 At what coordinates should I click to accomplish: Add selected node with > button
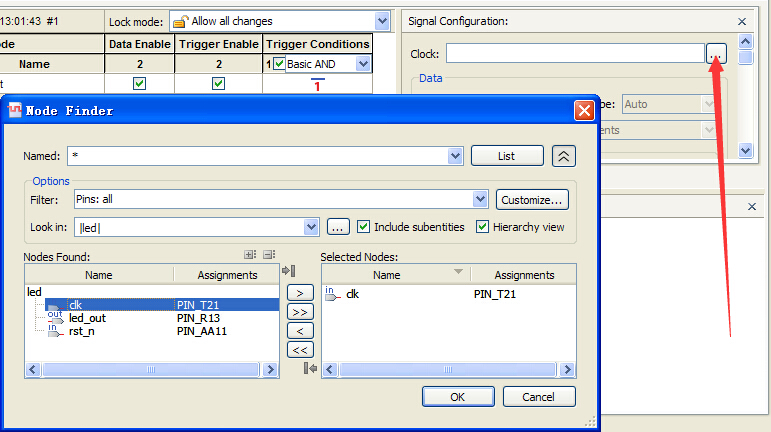click(x=299, y=293)
